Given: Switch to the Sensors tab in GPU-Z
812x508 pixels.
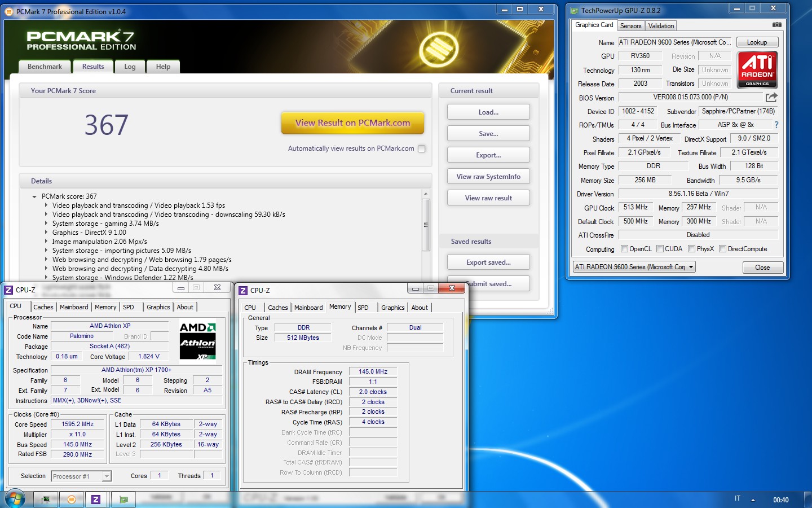Looking at the screenshot, I should [630, 26].
